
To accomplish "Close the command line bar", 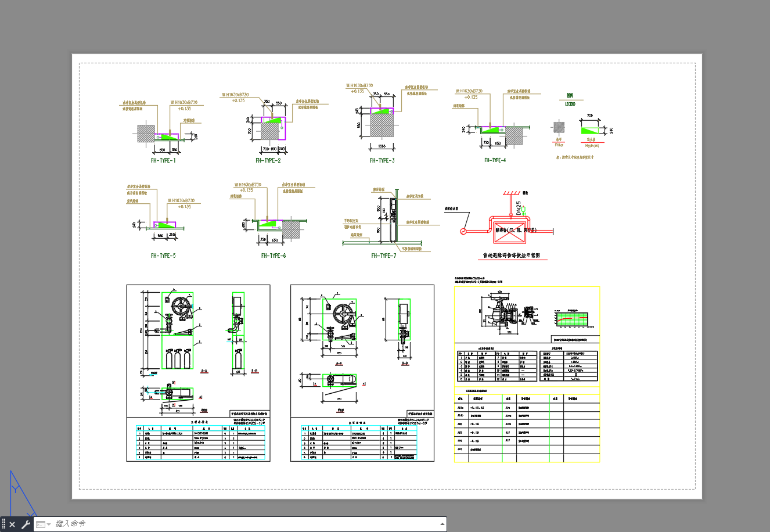I will pyautogui.click(x=12, y=524).
